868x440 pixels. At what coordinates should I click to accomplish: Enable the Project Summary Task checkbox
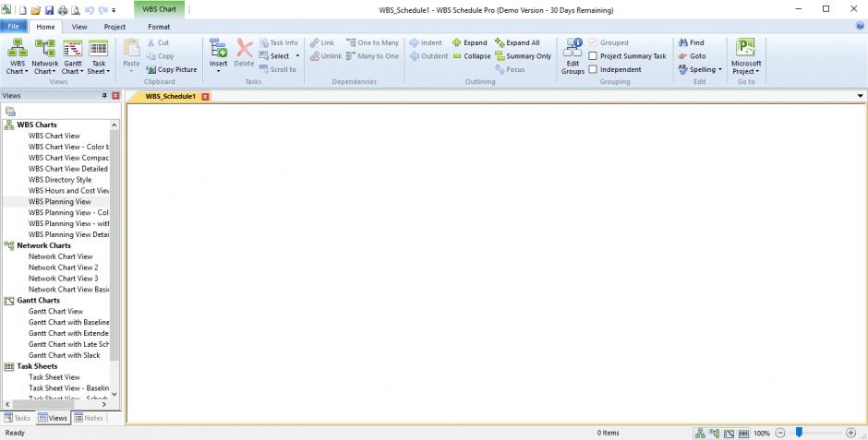click(592, 56)
